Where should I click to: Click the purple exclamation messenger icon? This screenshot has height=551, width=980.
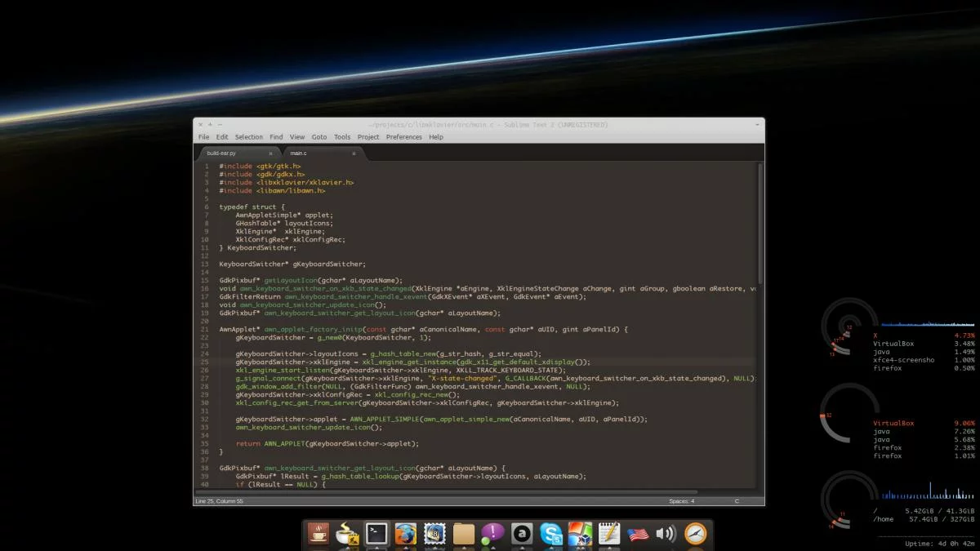[492, 534]
